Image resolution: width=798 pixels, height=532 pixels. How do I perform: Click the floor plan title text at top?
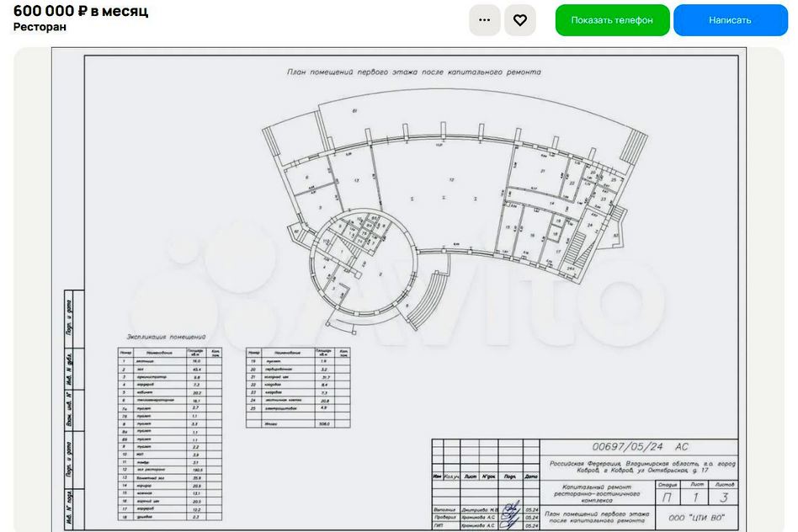tap(413, 72)
